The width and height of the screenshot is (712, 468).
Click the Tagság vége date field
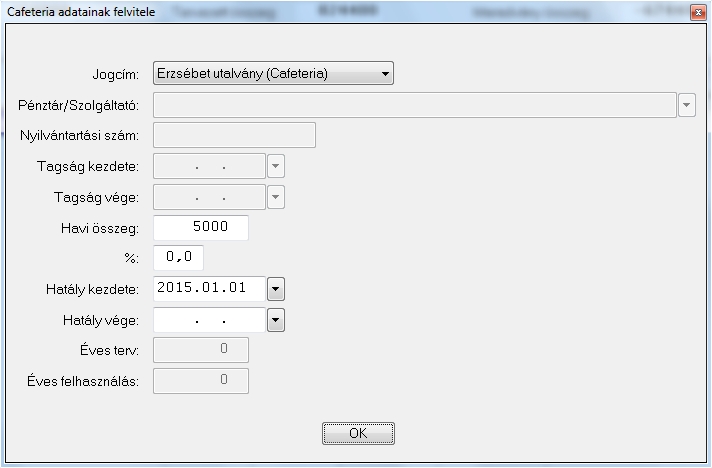pos(209,197)
